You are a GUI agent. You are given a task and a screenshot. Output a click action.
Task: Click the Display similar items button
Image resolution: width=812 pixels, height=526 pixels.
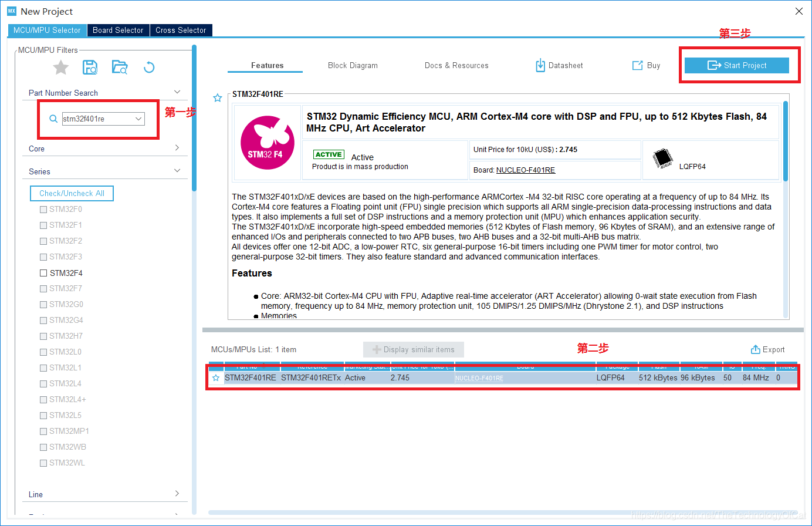pyautogui.click(x=414, y=349)
